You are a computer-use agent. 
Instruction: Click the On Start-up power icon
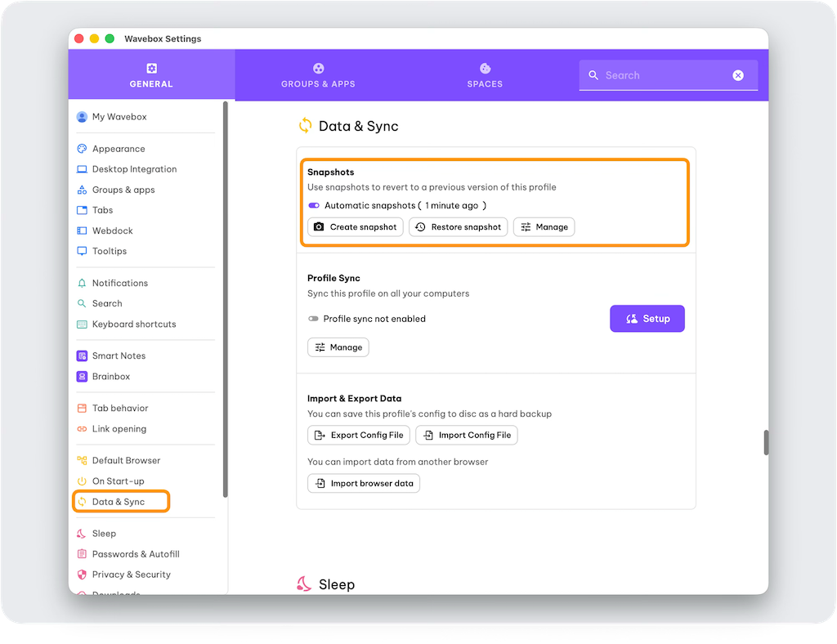(x=82, y=481)
